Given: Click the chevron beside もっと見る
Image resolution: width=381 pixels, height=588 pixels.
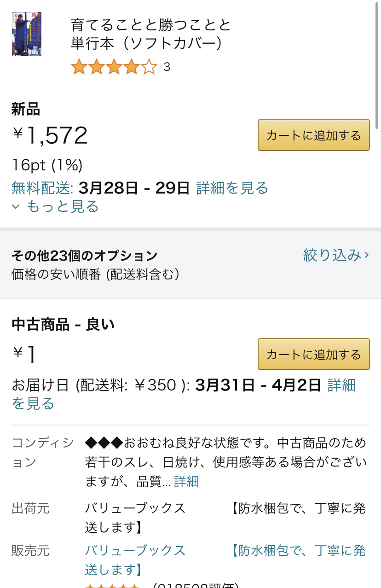Looking at the screenshot, I should click(x=16, y=207).
